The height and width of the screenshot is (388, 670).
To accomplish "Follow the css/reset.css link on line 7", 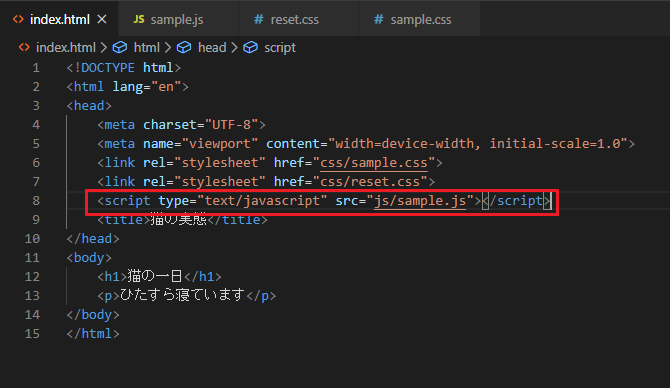I will click(370, 182).
